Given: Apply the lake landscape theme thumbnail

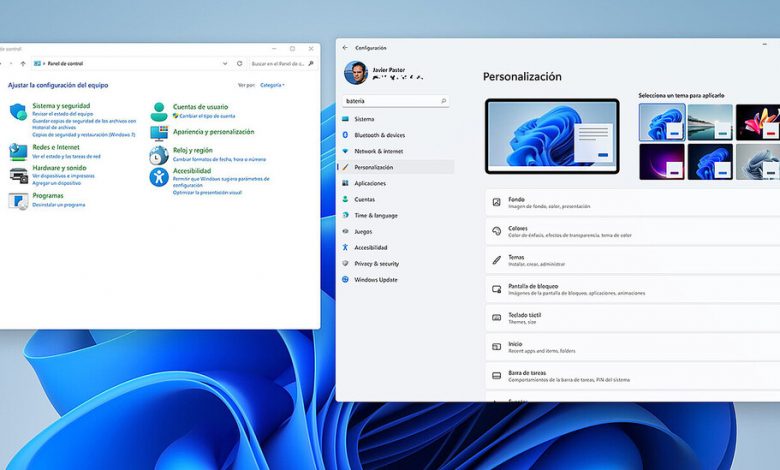Looking at the screenshot, I should pyautogui.click(x=710, y=122).
